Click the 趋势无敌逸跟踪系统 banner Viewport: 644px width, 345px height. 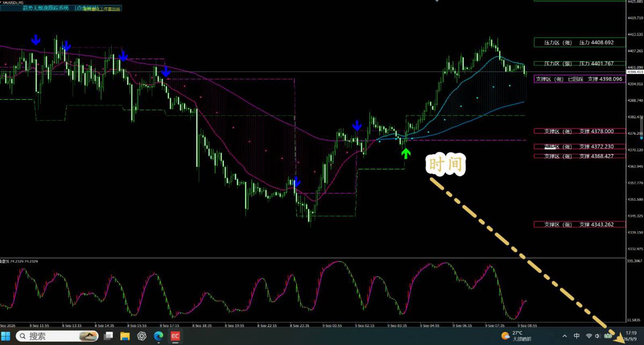(61, 9)
